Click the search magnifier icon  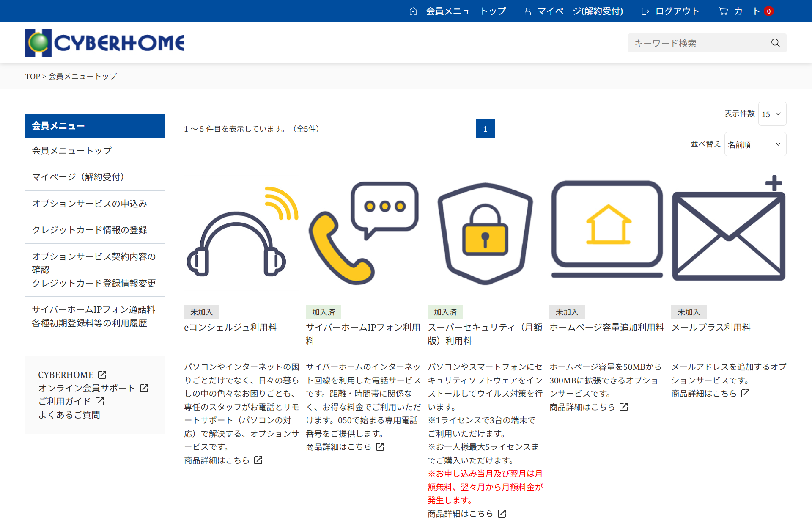coord(775,43)
